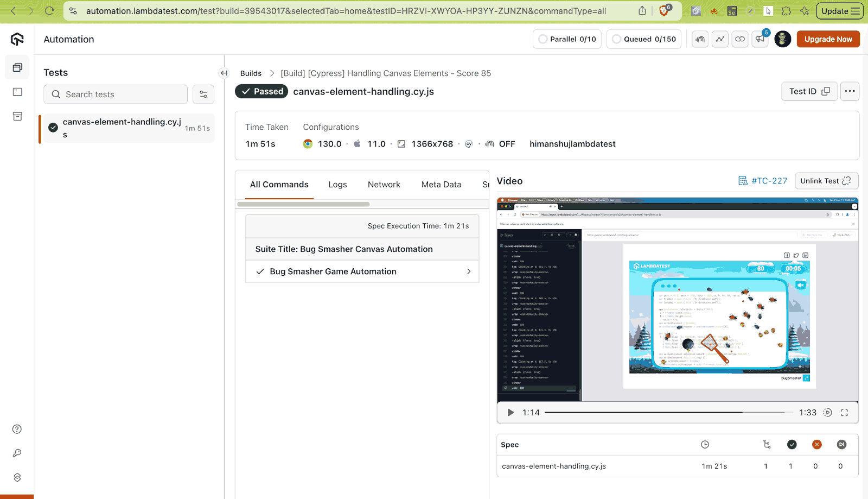This screenshot has width=868, height=499.
Task: Open notifications via the megaphone icon
Action: tap(759, 39)
